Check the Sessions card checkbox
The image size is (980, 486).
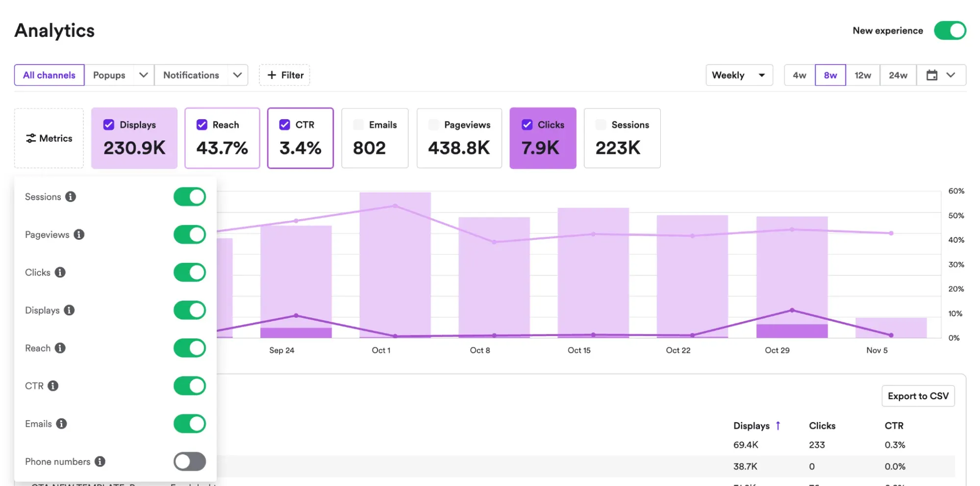601,125
